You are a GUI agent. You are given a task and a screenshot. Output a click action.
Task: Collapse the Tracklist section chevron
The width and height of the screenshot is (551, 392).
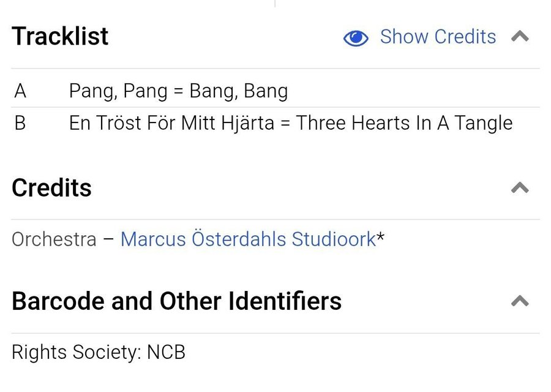tap(520, 37)
